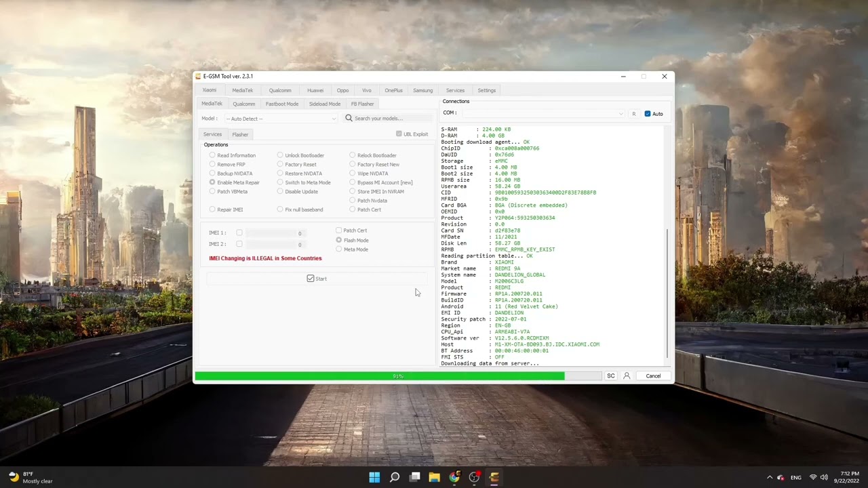Screen dimensions: 868x488
Task: Cancel the running operation
Action: pyautogui.click(x=653, y=375)
